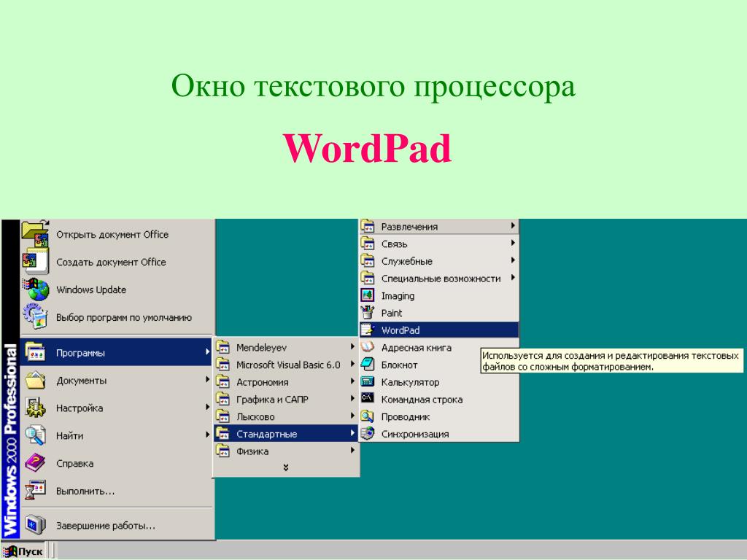Image resolution: width=747 pixels, height=560 pixels.
Task: Click the Пуск start button
Action: [24, 551]
